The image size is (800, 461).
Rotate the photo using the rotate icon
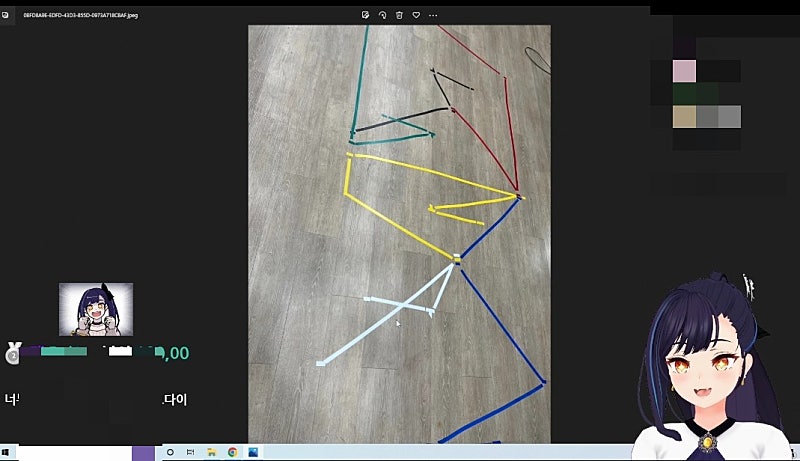coord(382,15)
